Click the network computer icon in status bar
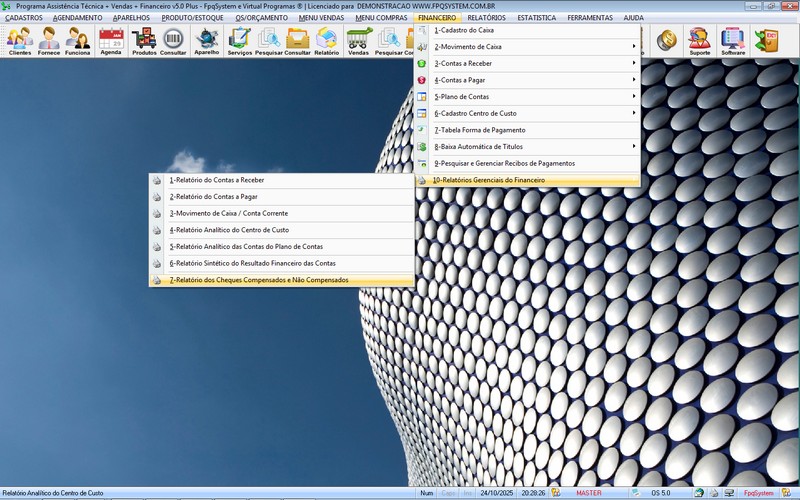This screenshot has width=800, height=500. tap(729, 493)
